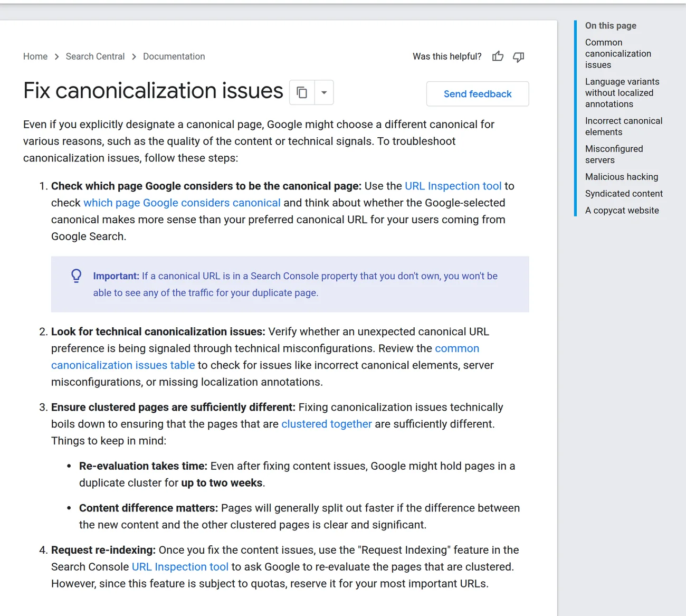Screen dimensions: 686x616
Task: Click the bold 'up to two weeks' text
Action: point(222,483)
